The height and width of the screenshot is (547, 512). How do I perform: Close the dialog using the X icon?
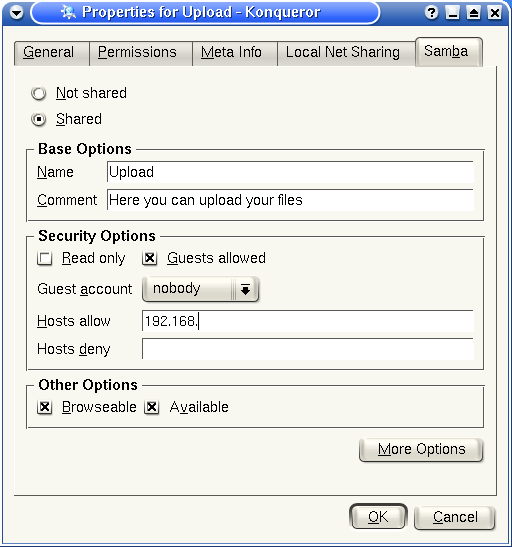coord(495,13)
